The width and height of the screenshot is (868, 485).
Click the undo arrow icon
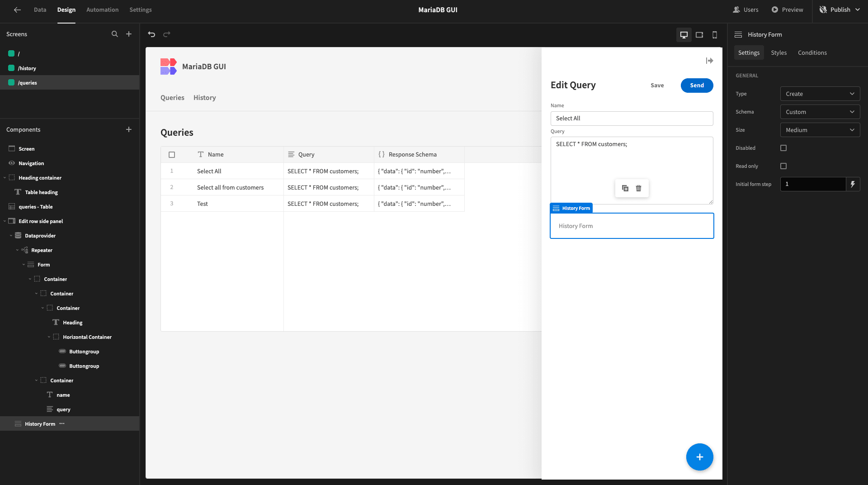point(151,34)
